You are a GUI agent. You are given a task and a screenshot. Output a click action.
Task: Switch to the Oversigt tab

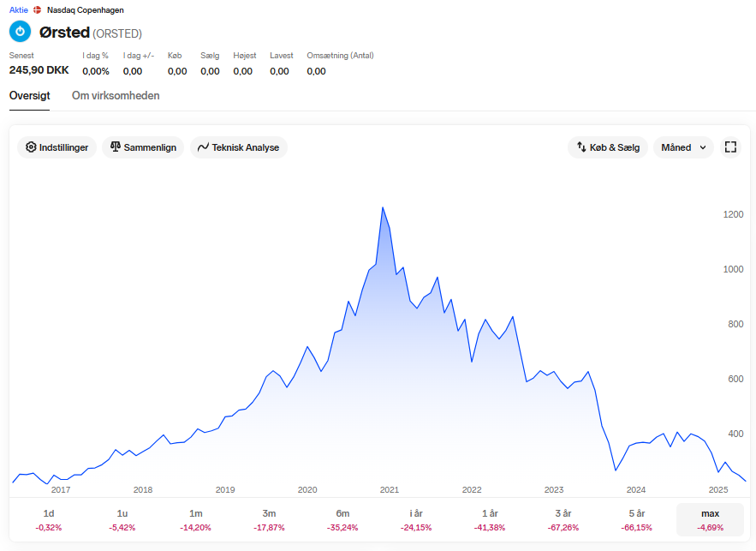[29, 95]
